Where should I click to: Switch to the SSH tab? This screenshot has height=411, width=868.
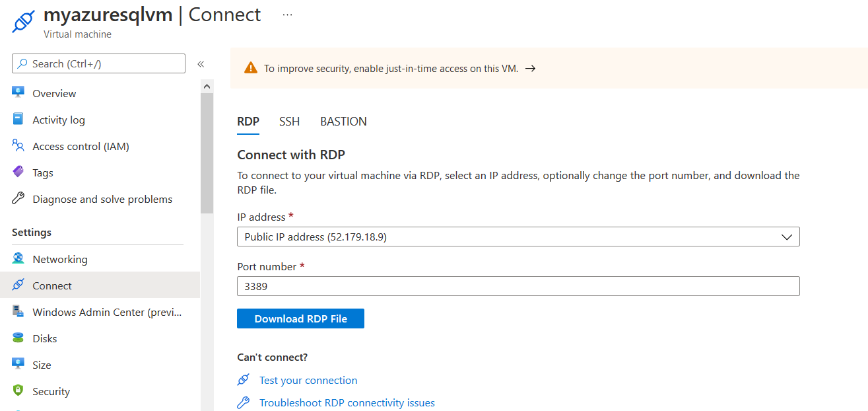(x=289, y=122)
